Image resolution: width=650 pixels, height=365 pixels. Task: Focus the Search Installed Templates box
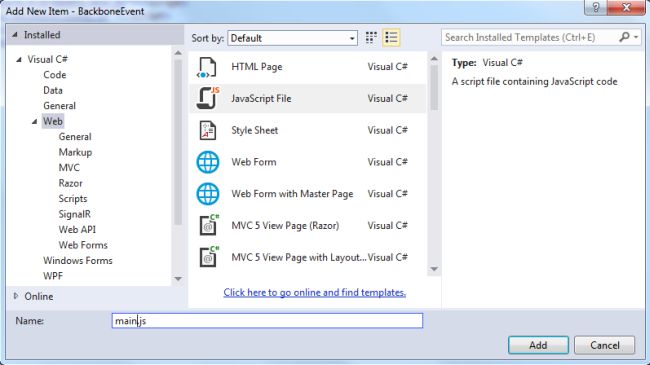pos(530,37)
